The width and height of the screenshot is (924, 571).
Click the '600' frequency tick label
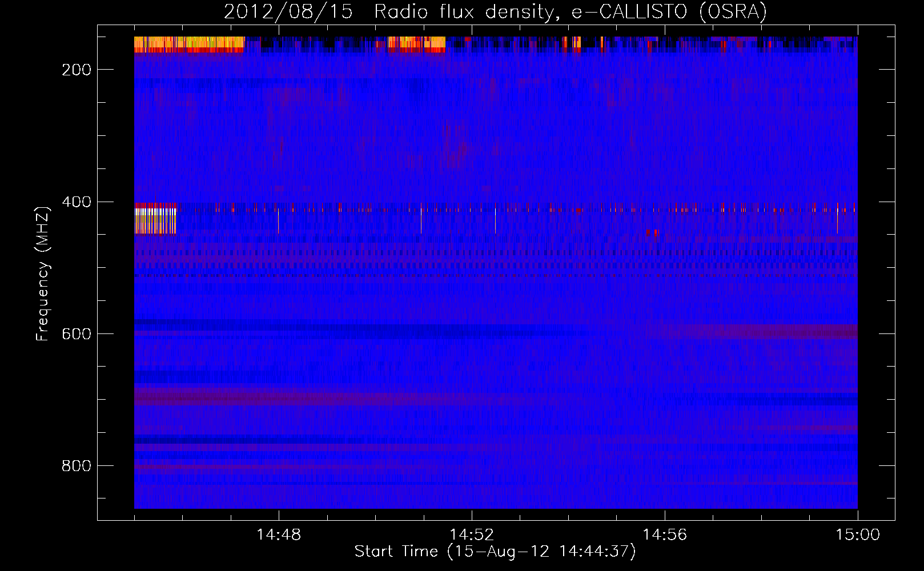tap(77, 334)
